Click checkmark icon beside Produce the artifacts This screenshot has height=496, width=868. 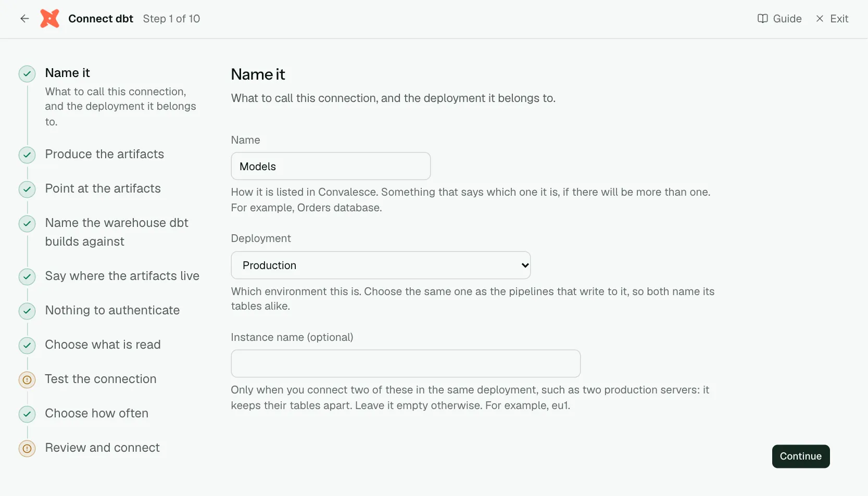[27, 155]
